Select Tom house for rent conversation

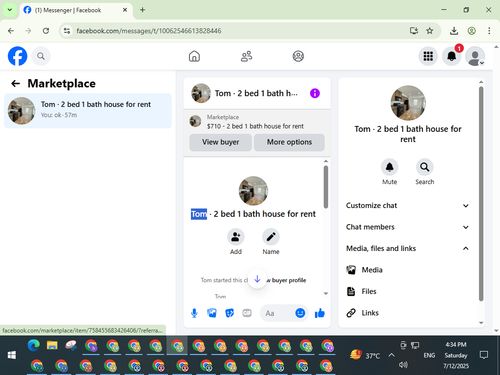point(88,111)
